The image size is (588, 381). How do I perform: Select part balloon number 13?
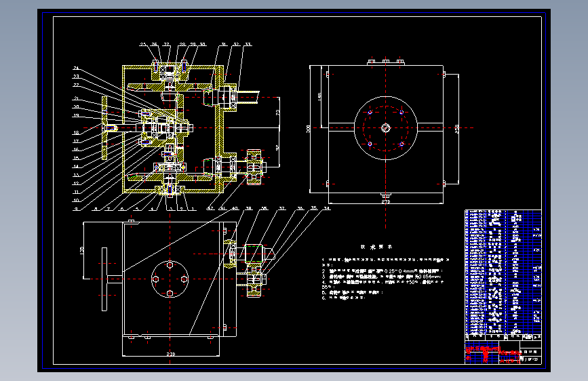[x=76, y=175]
